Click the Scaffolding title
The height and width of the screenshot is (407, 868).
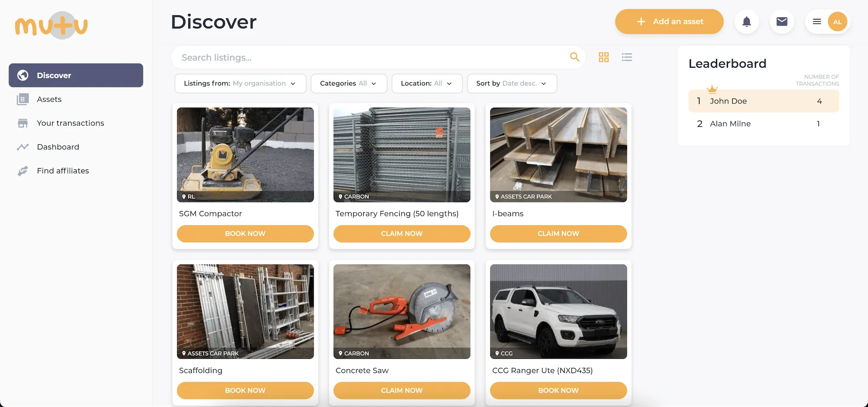point(201,371)
